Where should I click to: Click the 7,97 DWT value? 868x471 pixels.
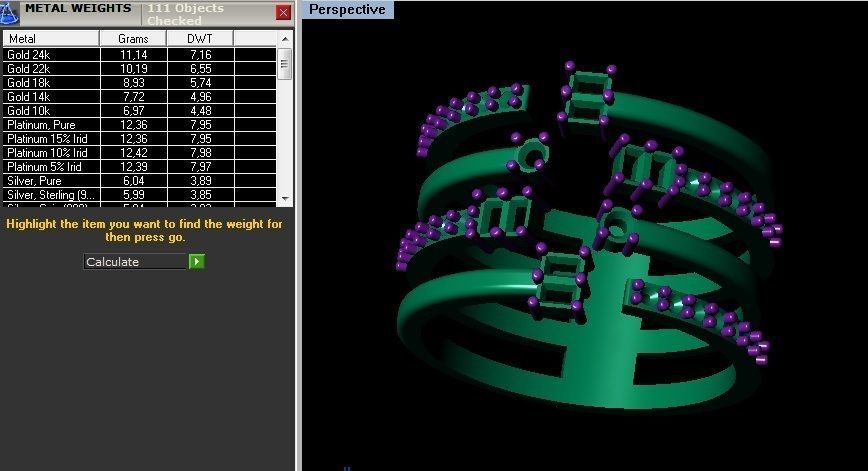[200, 167]
